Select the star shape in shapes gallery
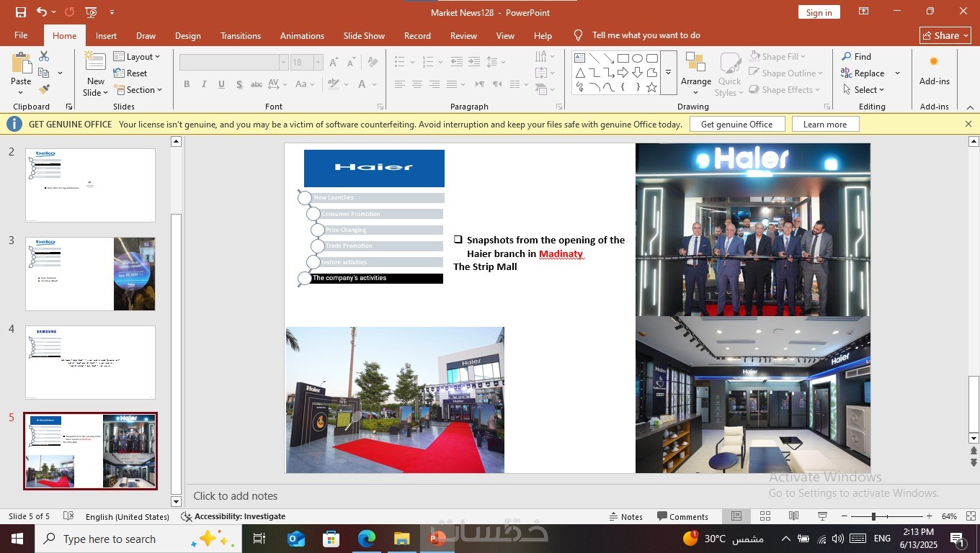The width and height of the screenshot is (980, 553). tap(651, 87)
